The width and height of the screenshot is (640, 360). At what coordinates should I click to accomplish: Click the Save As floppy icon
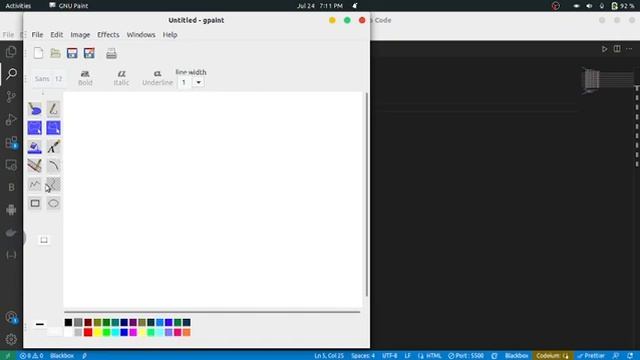click(x=89, y=53)
